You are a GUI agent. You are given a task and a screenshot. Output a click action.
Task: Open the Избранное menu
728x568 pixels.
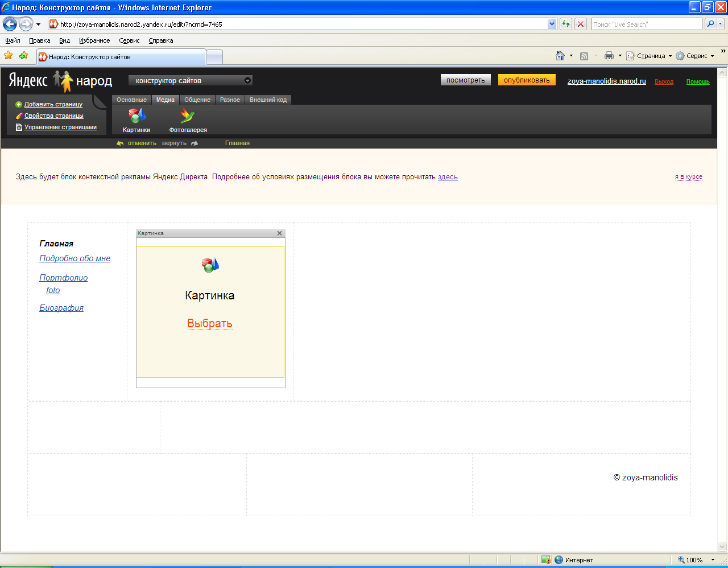pos(94,40)
